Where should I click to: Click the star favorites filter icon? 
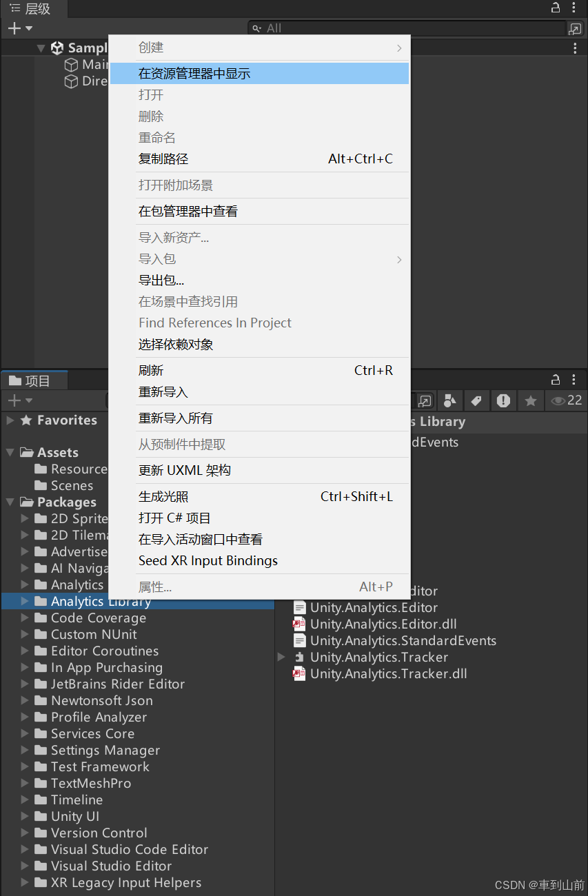pos(531,400)
